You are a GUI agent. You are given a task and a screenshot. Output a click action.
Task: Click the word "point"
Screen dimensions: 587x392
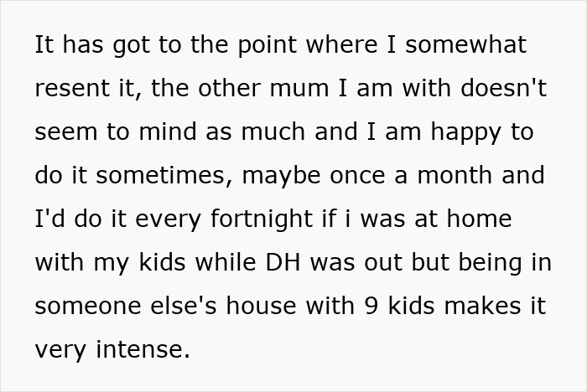coord(268,47)
